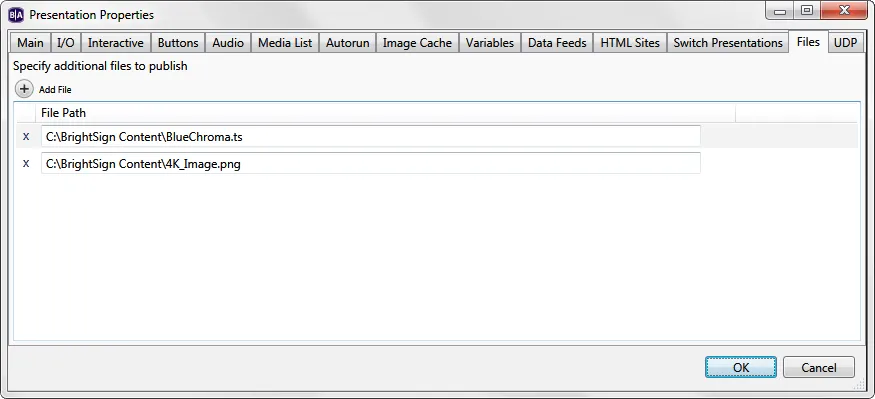Edit the BlueChroma.ts file path field
This screenshot has height=399, width=875.
[371, 136]
